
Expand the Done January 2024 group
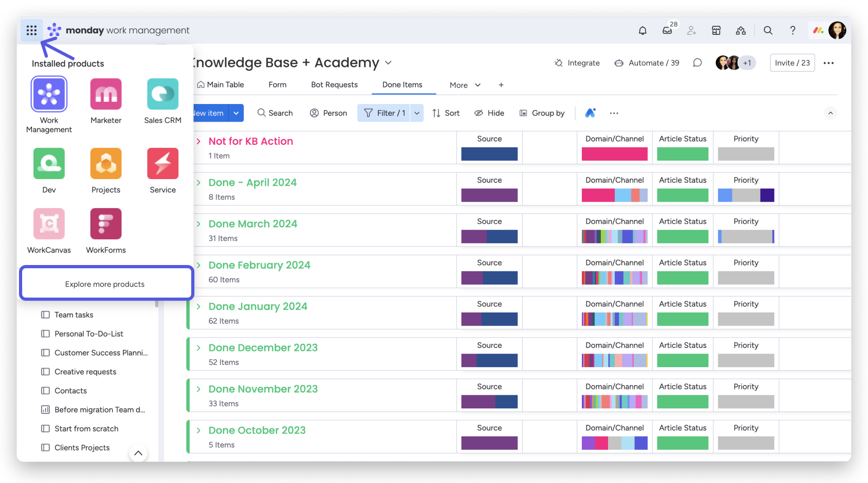(198, 307)
